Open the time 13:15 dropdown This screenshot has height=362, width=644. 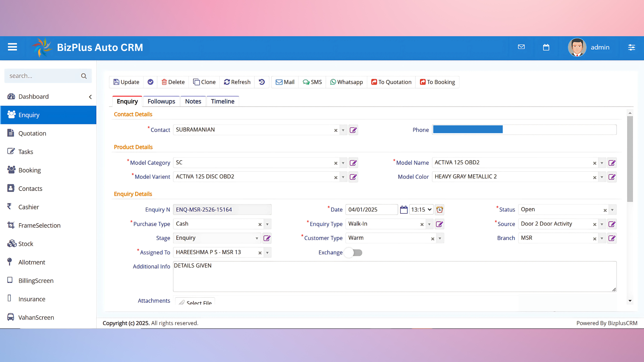421,210
